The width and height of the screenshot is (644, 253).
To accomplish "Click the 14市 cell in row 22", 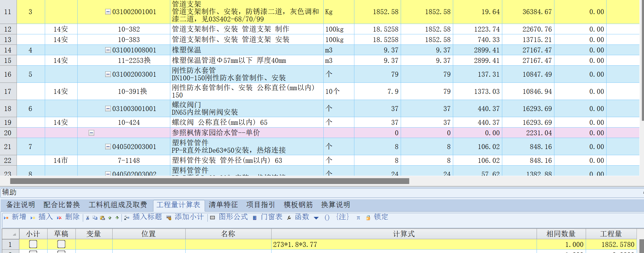I will [61, 160].
